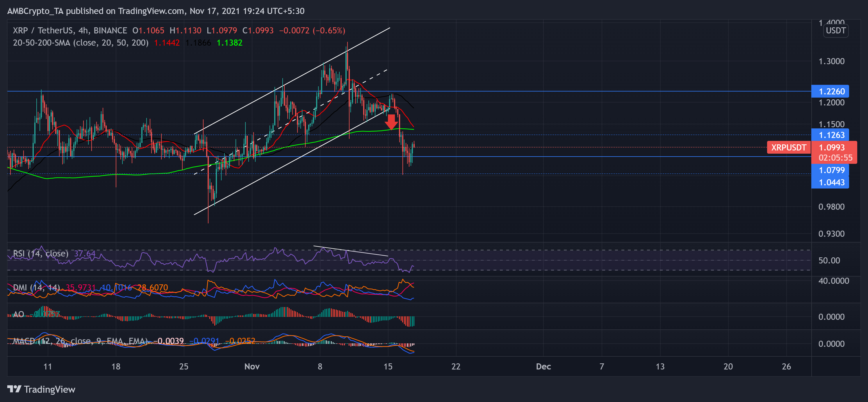The image size is (868, 402).
Task: Click the RSI 50.00 axis label
Action: tap(829, 260)
